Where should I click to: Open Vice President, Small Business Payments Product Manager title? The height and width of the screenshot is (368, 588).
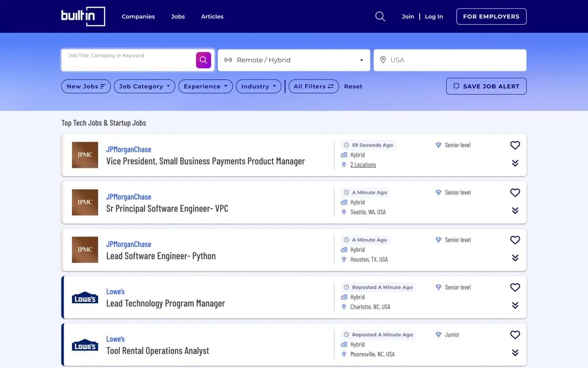205,161
